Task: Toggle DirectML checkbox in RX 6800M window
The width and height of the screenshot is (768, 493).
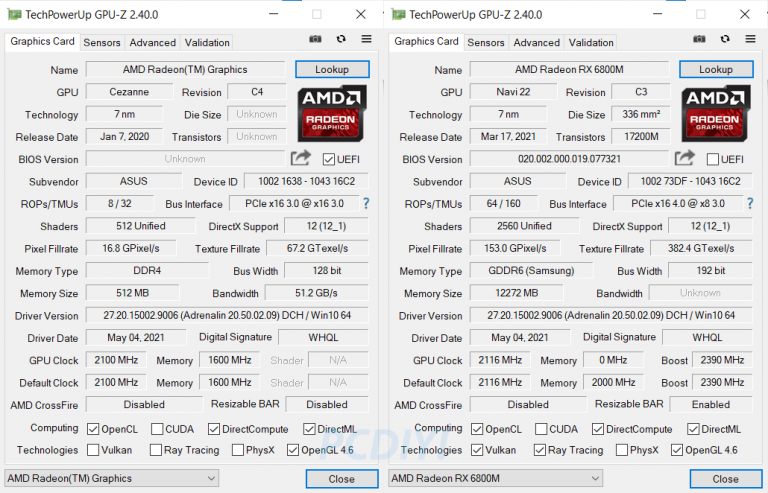Action: click(693, 429)
